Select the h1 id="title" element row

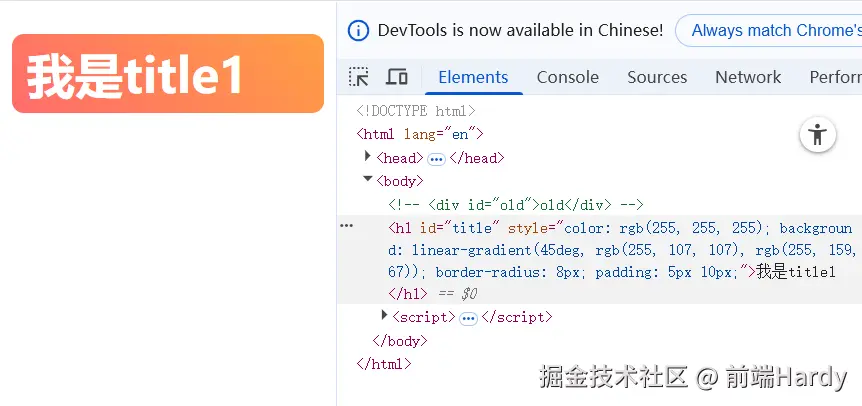tap(599, 259)
